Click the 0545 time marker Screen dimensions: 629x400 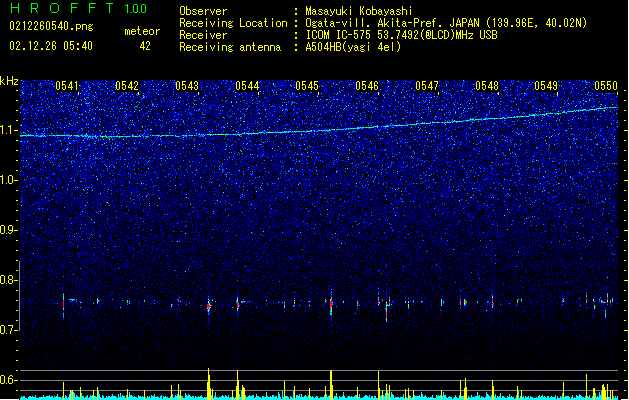click(307, 86)
